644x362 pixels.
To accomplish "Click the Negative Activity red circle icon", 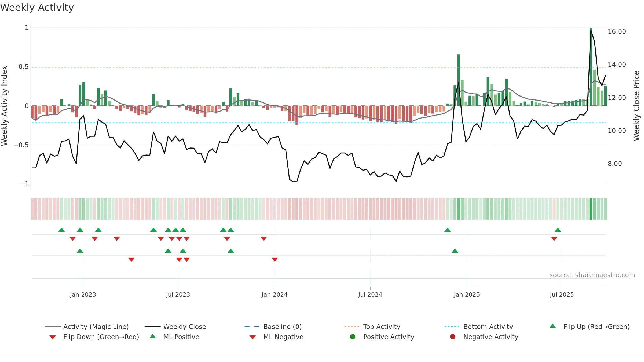I will pos(453,337).
